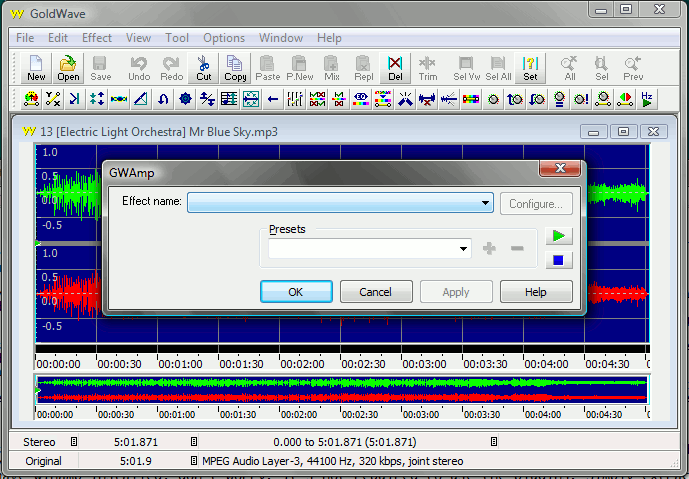Open the File menu
Image resolution: width=689 pixels, height=479 pixels.
tap(25, 38)
